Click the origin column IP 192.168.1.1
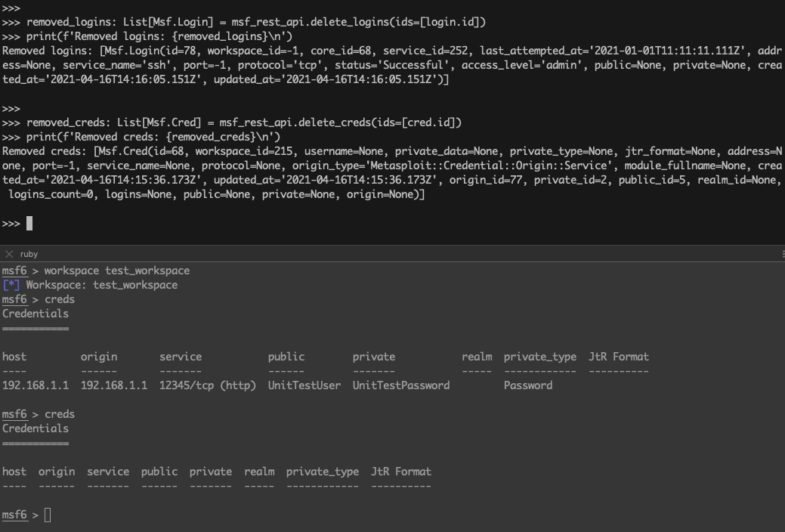 pos(113,385)
